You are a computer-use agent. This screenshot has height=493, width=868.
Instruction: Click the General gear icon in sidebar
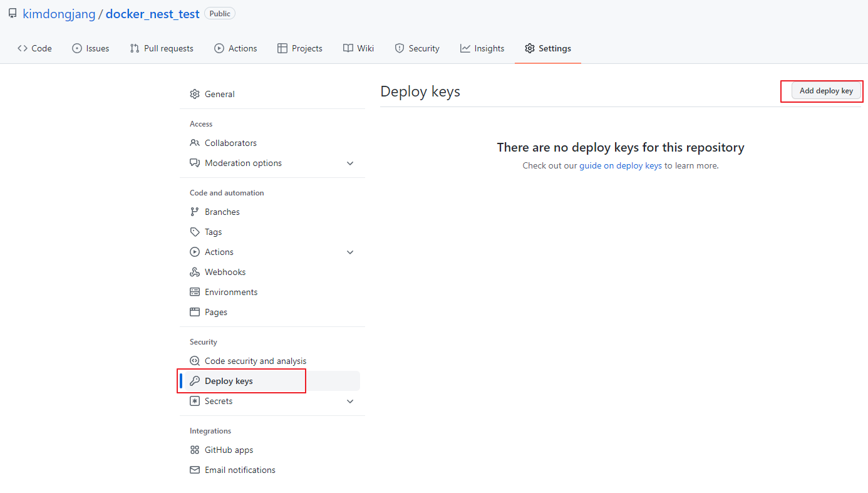tap(195, 94)
